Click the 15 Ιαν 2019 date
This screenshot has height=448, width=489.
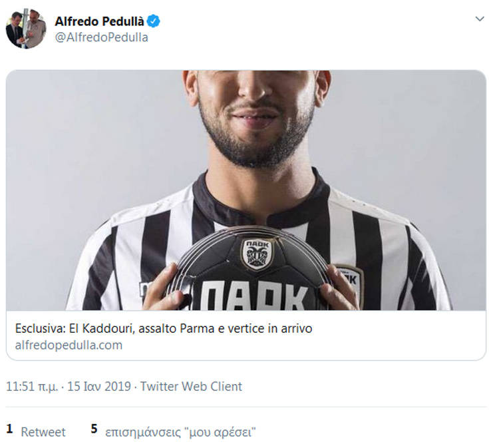[98, 386]
